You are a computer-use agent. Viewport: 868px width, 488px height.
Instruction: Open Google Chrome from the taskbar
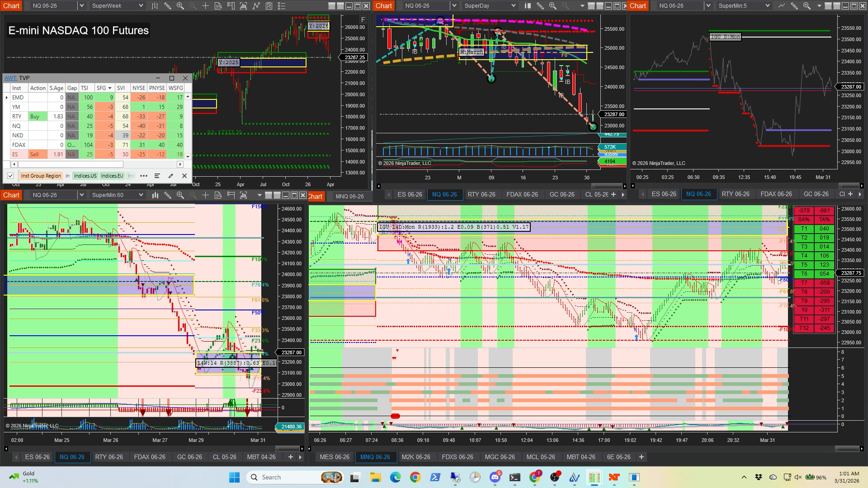[415, 477]
